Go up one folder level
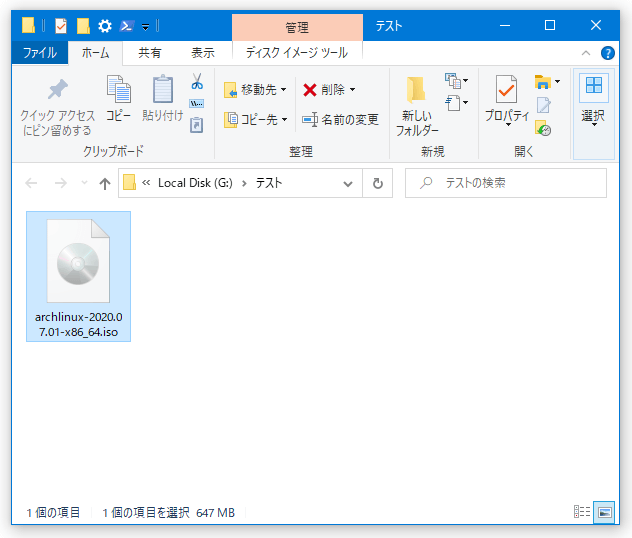This screenshot has height=538, width=632. pyautogui.click(x=105, y=184)
